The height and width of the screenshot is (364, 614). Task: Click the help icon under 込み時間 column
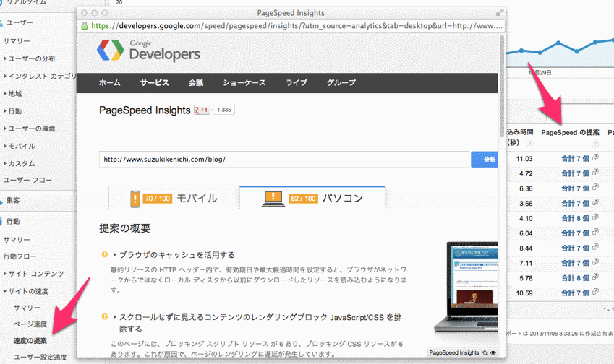tap(530, 144)
